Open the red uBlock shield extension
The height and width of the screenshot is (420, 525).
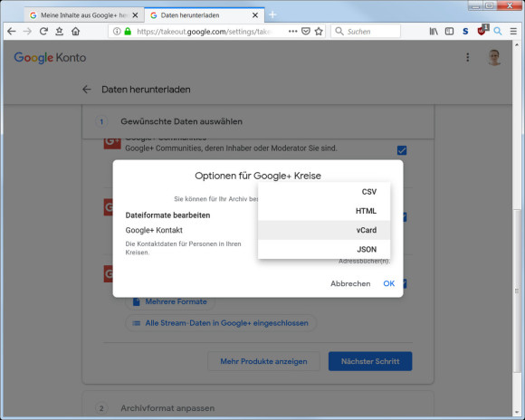pos(482,31)
